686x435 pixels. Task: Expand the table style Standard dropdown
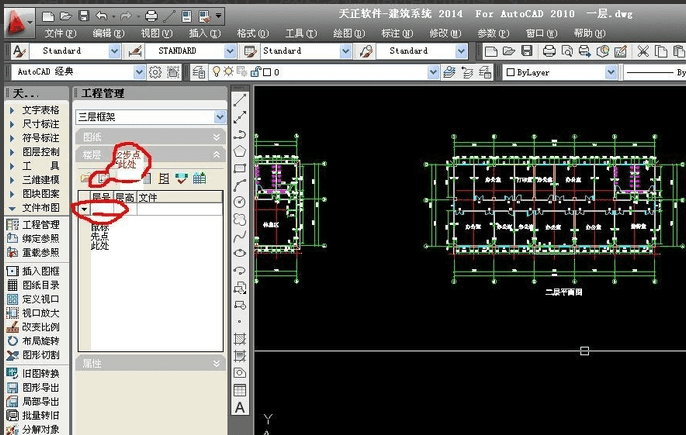(346, 51)
